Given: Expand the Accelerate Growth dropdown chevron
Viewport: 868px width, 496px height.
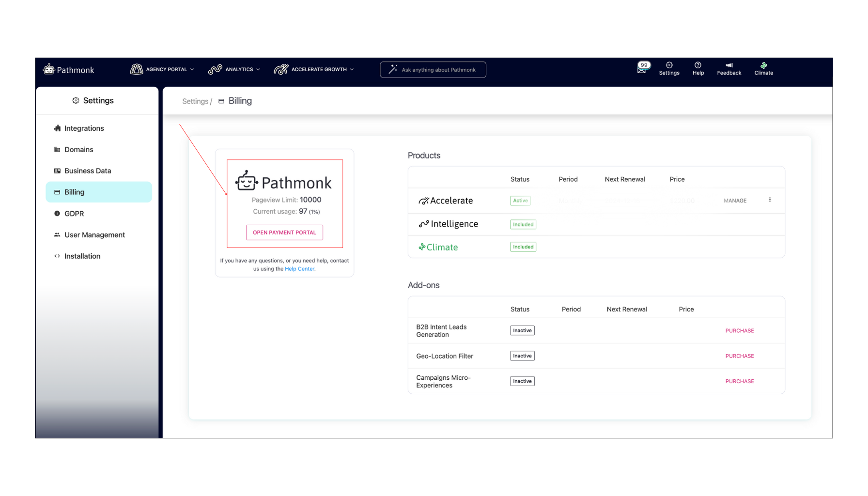Looking at the screenshot, I should tap(352, 69).
